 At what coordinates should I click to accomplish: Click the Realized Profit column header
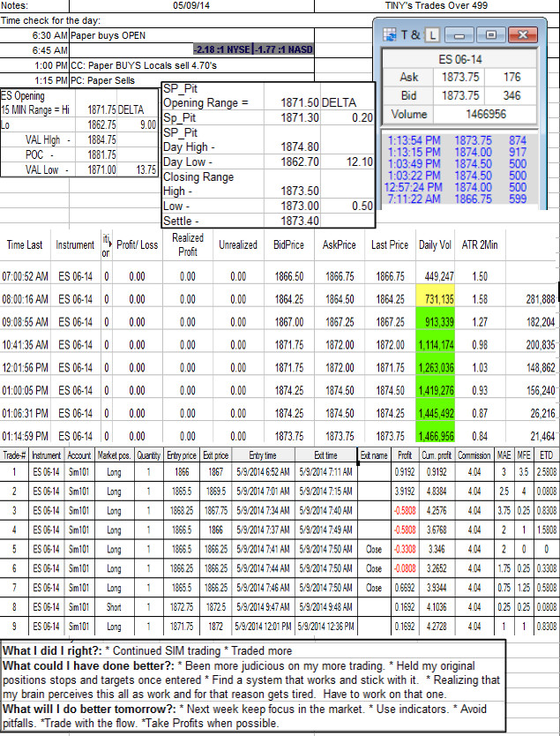tap(188, 244)
